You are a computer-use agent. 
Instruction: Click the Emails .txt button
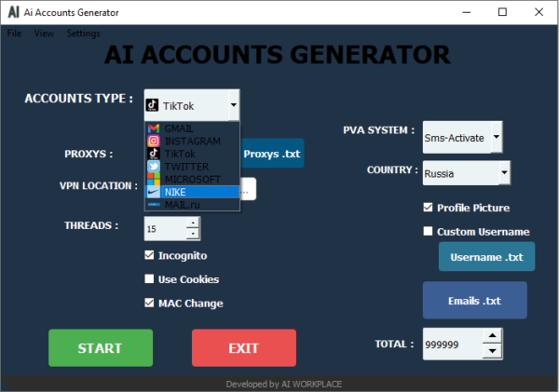tap(475, 301)
